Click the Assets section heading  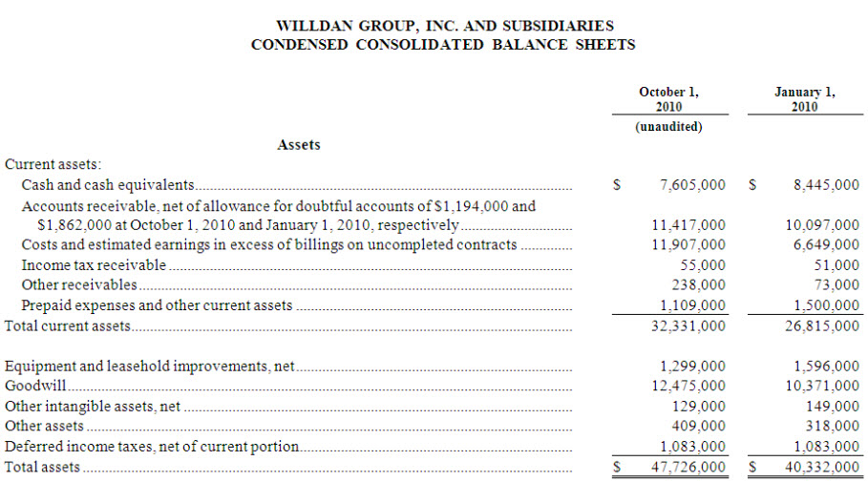tap(299, 145)
